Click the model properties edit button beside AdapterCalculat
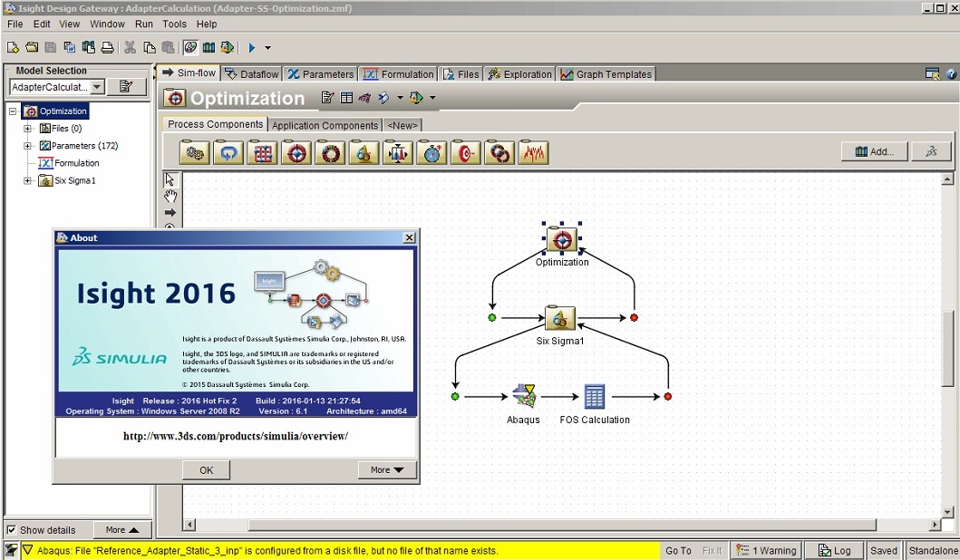960x560 pixels. (127, 87)
